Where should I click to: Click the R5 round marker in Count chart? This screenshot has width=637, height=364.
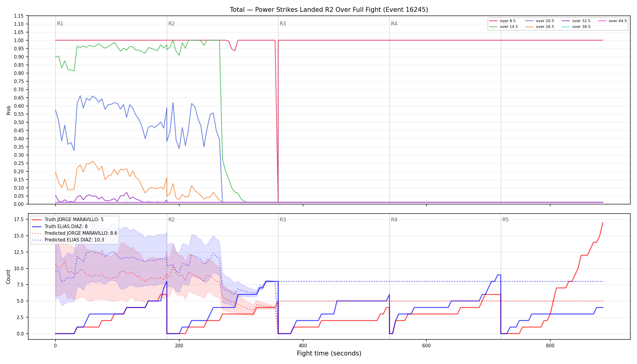click(x=505, y=220)
